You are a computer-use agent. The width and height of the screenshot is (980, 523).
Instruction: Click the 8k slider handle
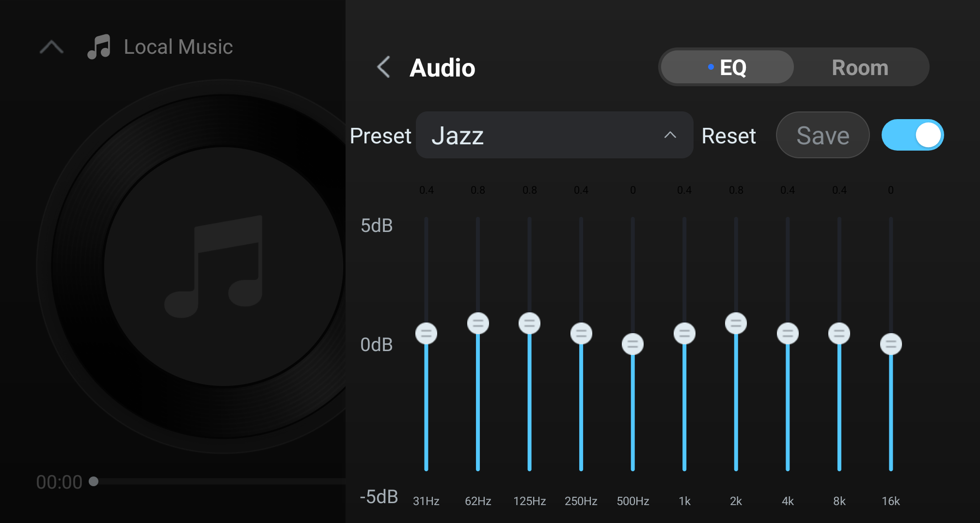click(839, 334)
